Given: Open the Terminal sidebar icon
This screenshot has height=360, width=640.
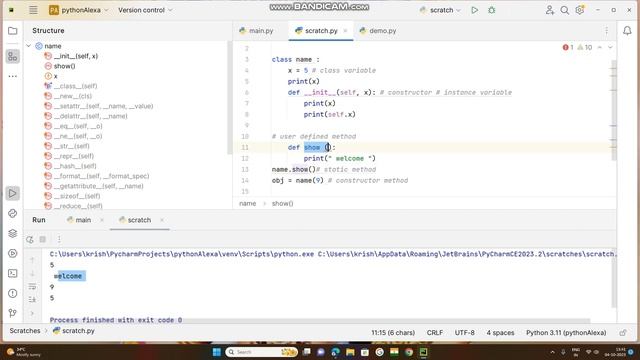Looking at the screenshot, I should 13,273.
